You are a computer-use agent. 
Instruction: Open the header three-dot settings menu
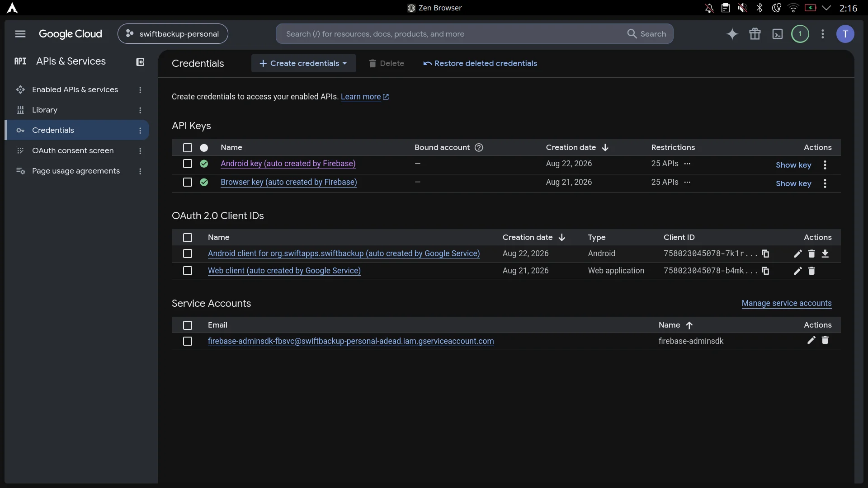(823, 34)
